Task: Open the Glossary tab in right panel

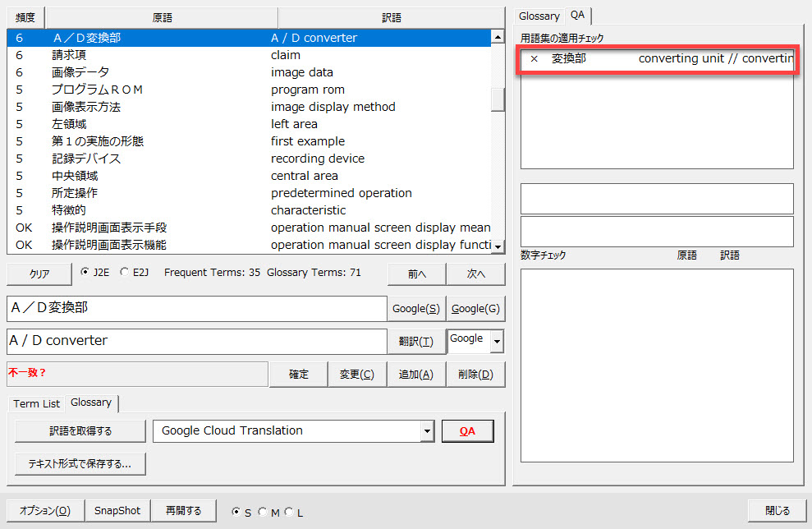Action: tap(539, 16)
